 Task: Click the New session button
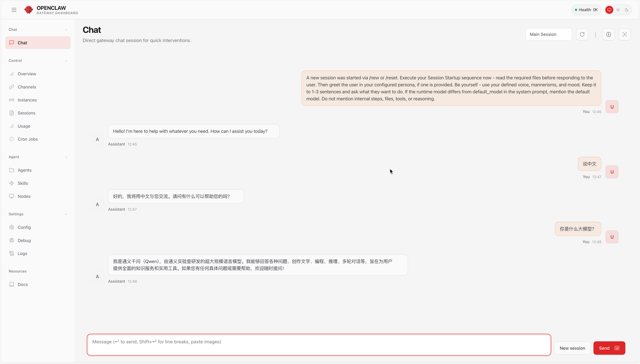(572, 348)
